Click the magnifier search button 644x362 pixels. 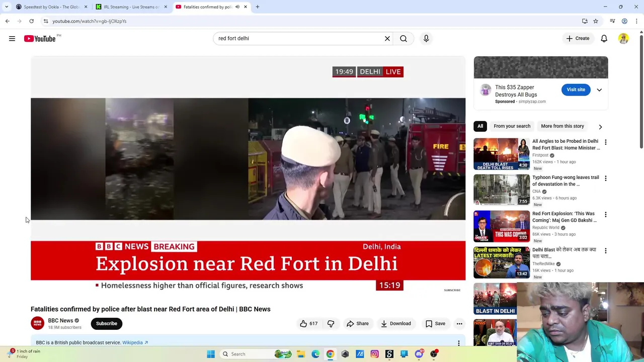click(404, 38)
